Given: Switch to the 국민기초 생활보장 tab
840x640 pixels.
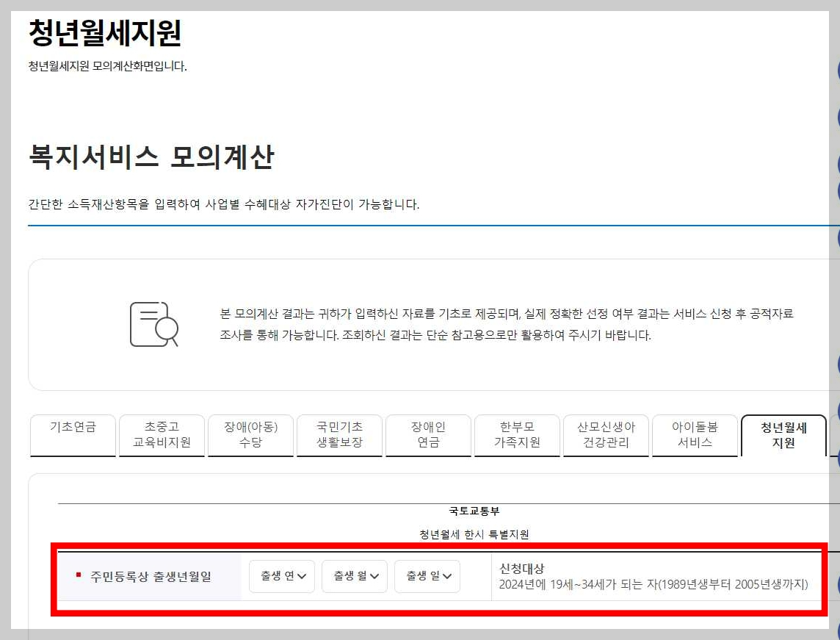Looking at the screenshot, I should coord(339,435).
